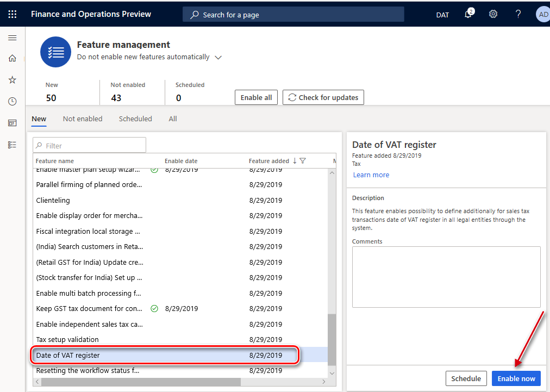
Task: Select Enable multi batch processing row
Action: click(180, 293)
